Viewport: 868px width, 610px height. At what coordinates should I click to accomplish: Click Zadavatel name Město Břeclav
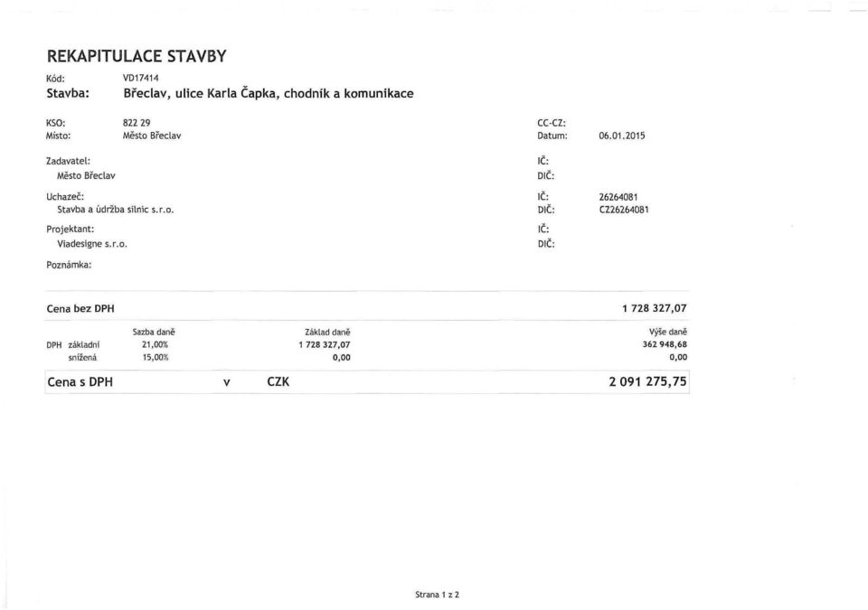(87, 176)
